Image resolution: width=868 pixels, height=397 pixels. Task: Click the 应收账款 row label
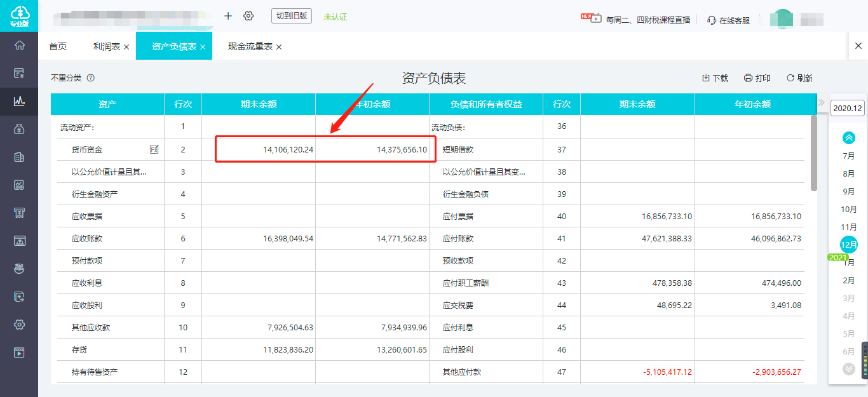87,239
